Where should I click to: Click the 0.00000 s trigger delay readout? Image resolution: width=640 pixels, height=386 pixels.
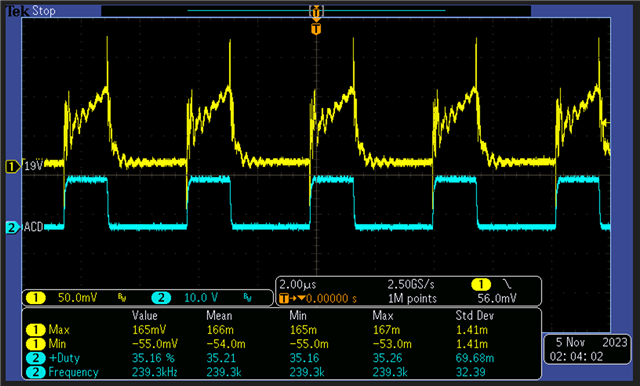[x=331, y=299]
